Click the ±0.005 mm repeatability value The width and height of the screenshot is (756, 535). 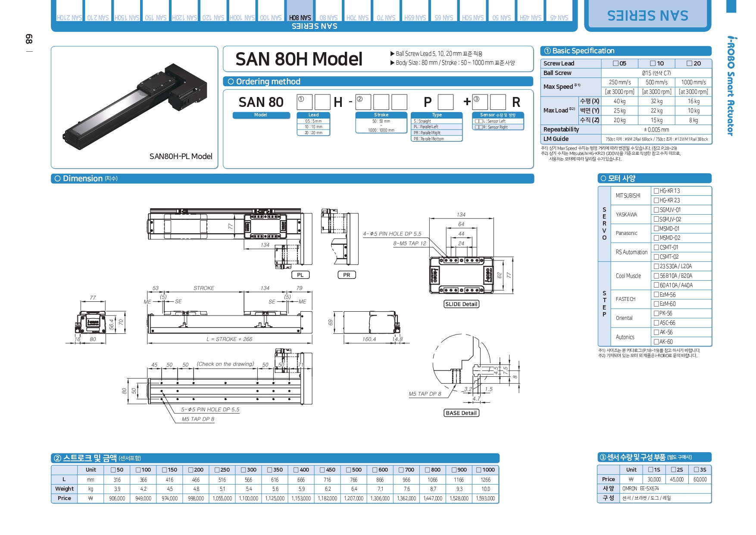[x=656, y=129]
